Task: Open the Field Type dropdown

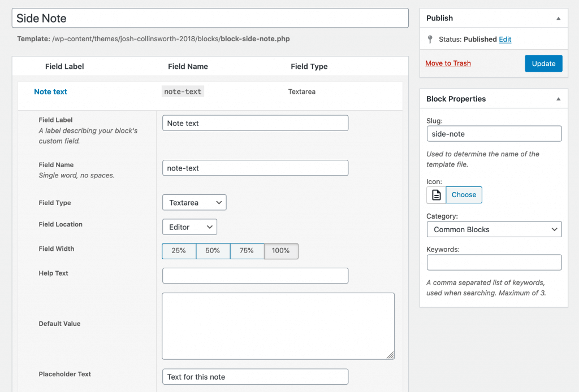Action: tap(194, 203)
